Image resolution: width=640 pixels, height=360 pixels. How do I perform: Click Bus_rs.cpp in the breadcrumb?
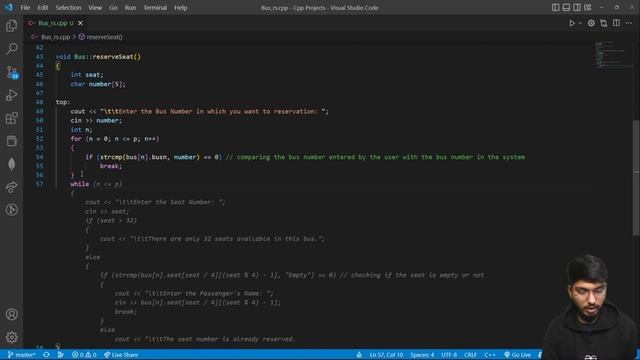click(x=56, y=37)
